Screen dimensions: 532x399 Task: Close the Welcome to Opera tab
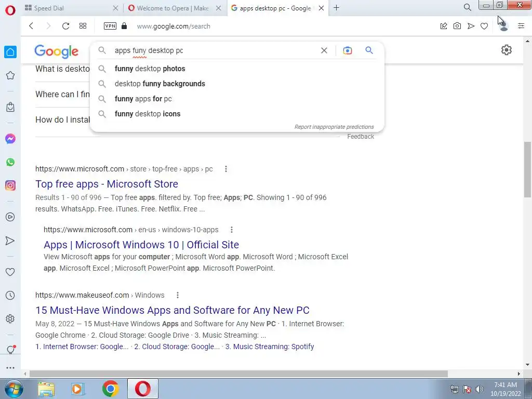[219, 8]
